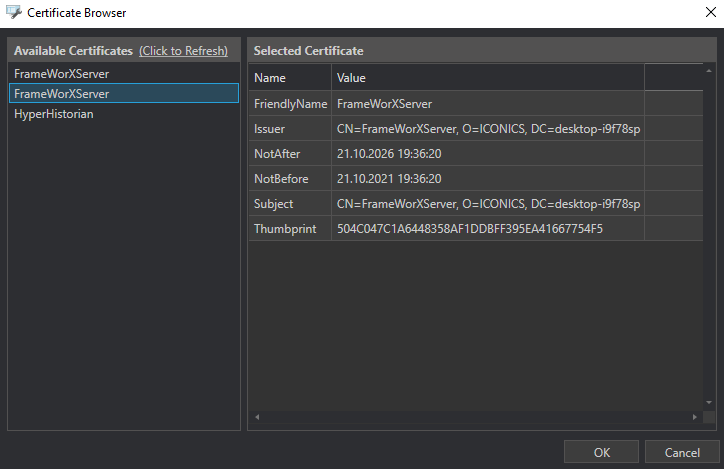Click the vertical scrollbar down arrow
The height and width of the screenshot is (469, 724).
[x=709, y=403]
